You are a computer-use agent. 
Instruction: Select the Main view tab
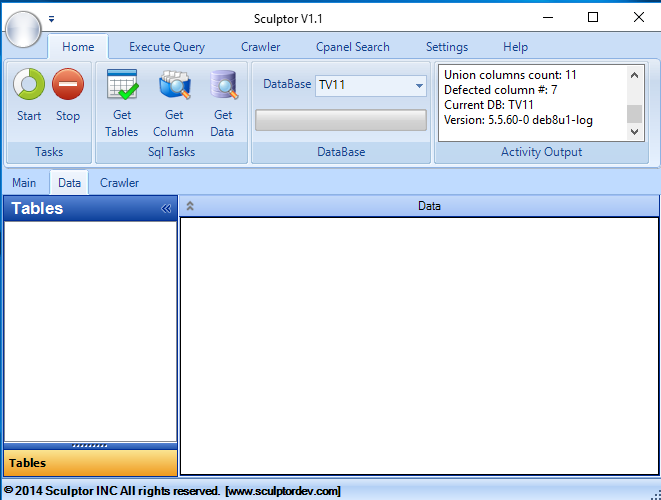coord(24,183)
